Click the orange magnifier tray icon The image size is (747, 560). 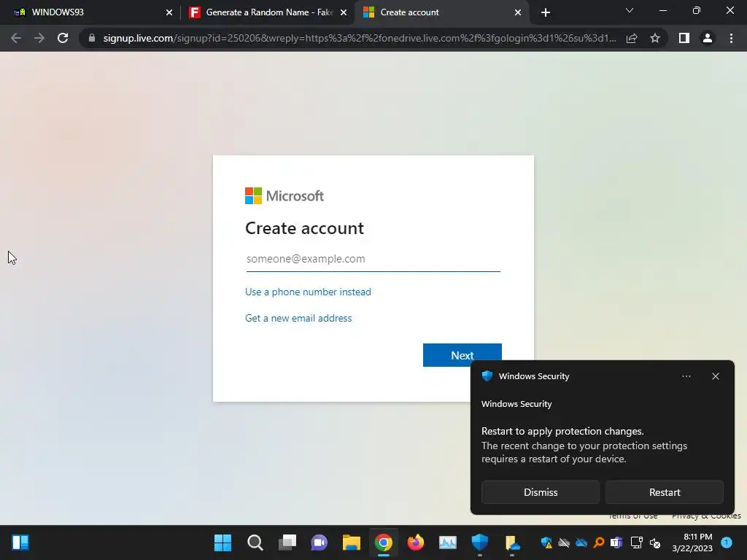click(599, 542)
